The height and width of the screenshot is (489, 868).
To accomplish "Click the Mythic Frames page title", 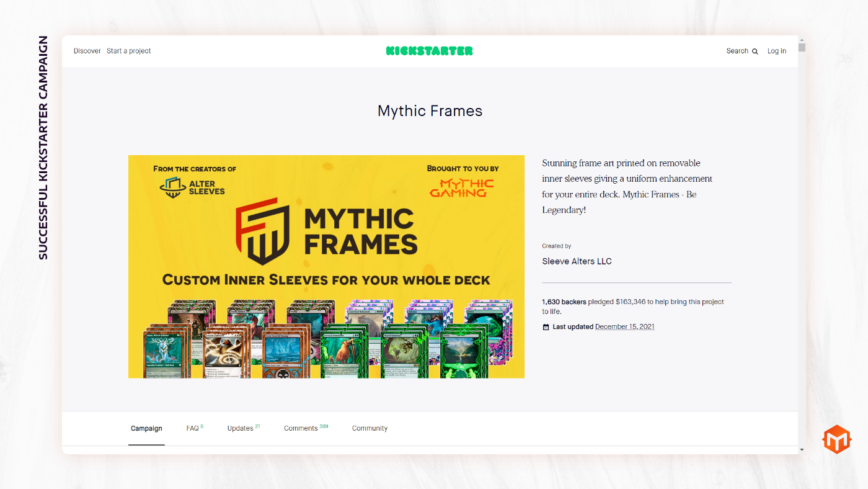I will [430, 111].
